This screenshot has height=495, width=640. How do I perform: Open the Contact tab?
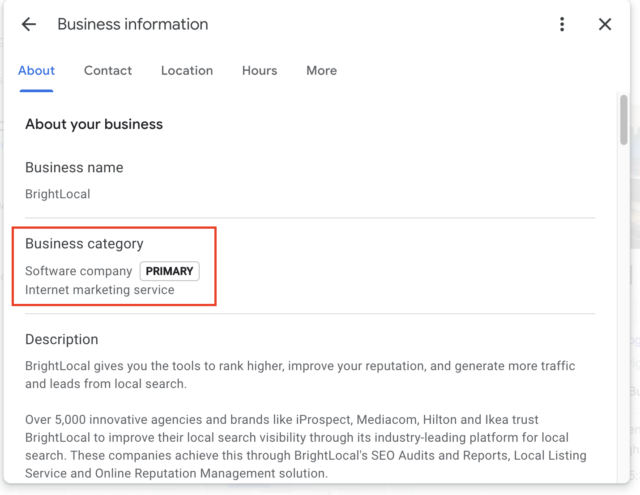tap(108, 71)
